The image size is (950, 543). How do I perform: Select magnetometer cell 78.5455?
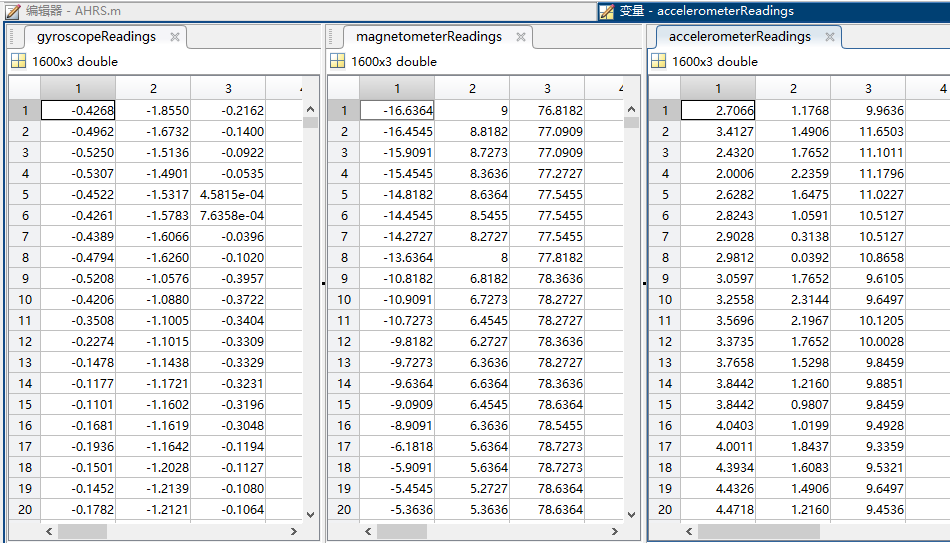547,425
